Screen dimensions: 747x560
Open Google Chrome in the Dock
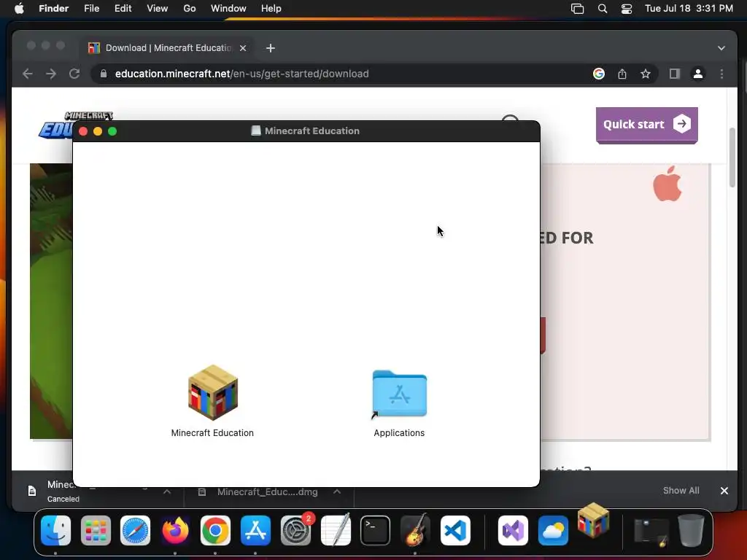pyautogui.click(x=215, y=531)
